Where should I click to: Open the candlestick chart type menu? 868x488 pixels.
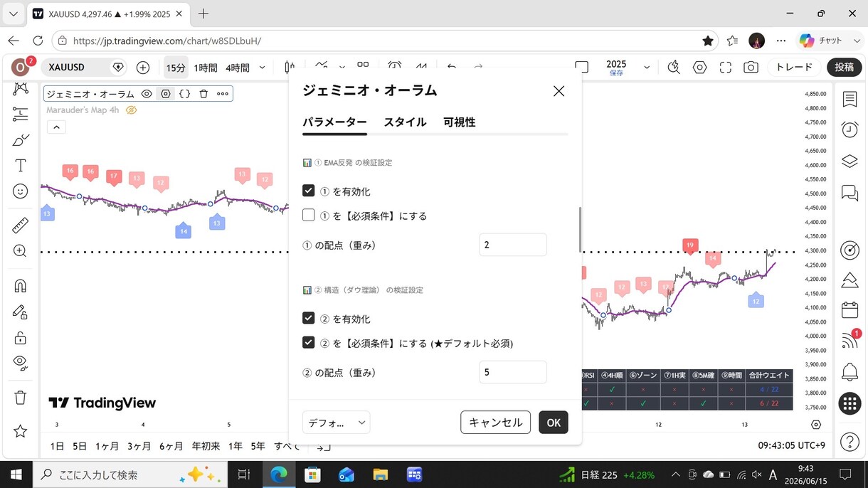tap(289, 68)
